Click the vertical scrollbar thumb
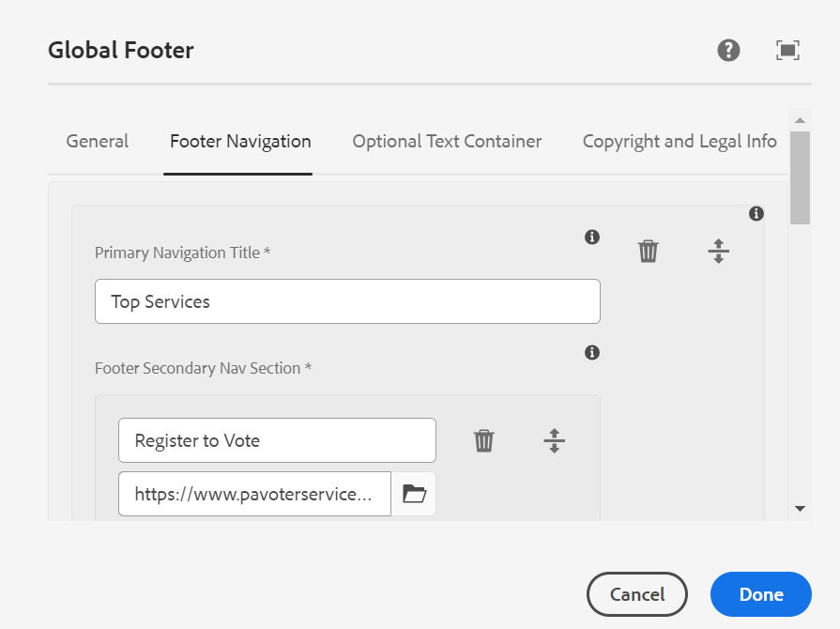The height and width of the screenshot is (629, 840). point(800,177)
